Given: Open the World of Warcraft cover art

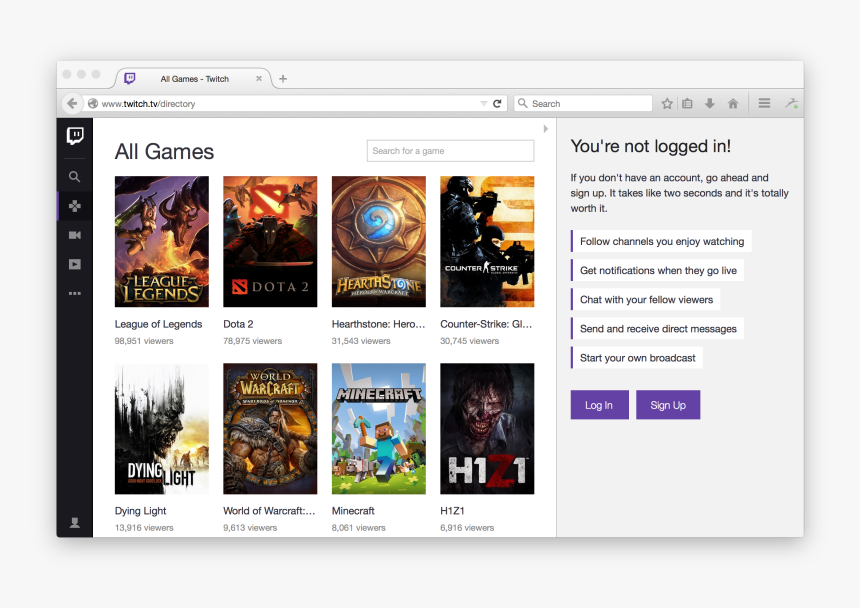Looking at the screenshot, I should point(270,429).
